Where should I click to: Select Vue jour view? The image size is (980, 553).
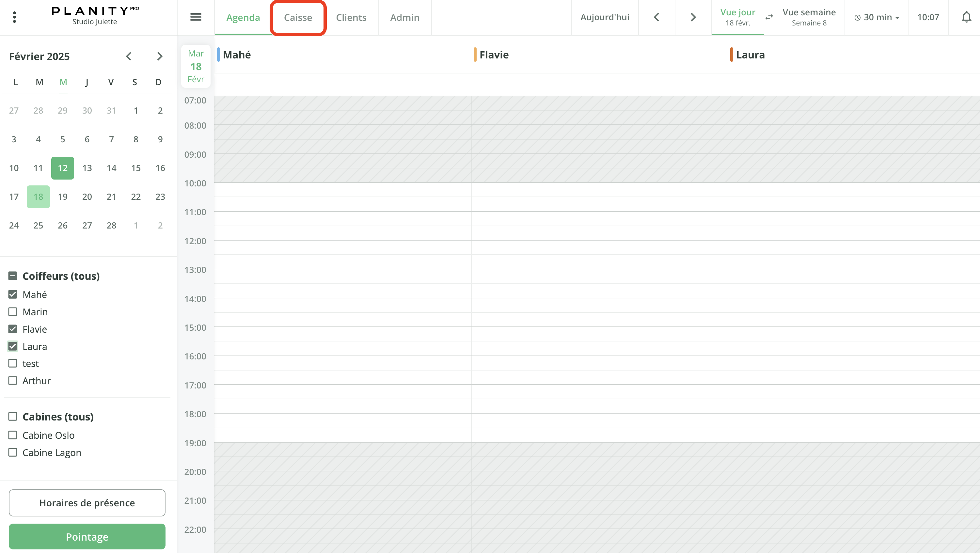pyautogui.click(x=738, y=17)
